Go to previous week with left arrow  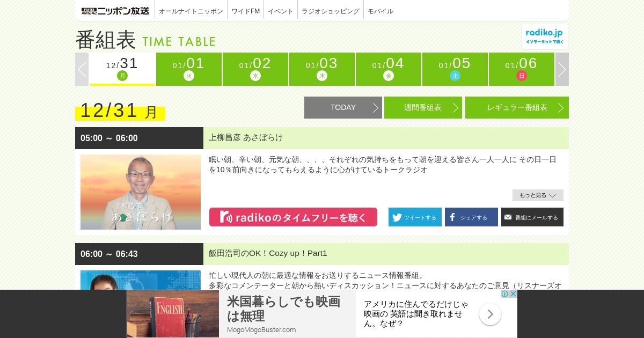pos(82,69)
